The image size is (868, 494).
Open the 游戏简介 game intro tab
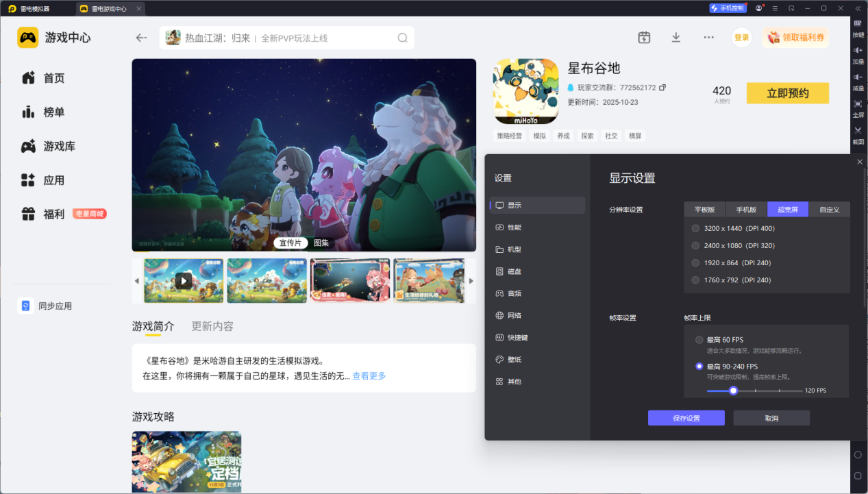153,326
